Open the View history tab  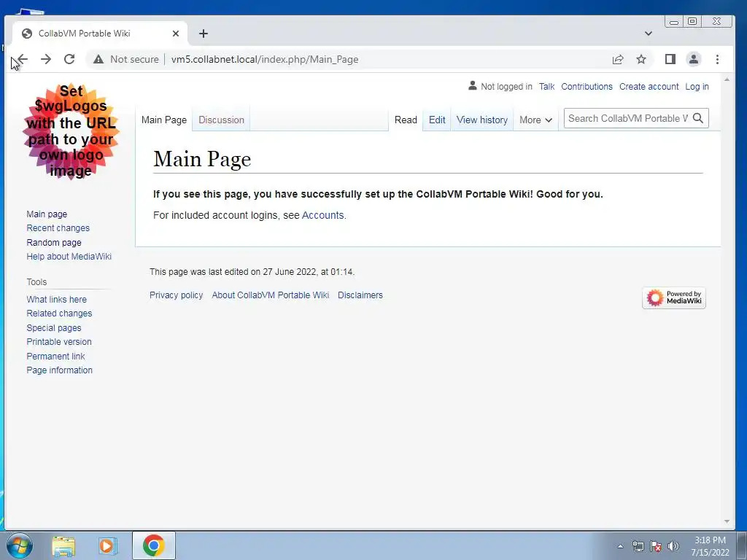click(x=482, y=120)
